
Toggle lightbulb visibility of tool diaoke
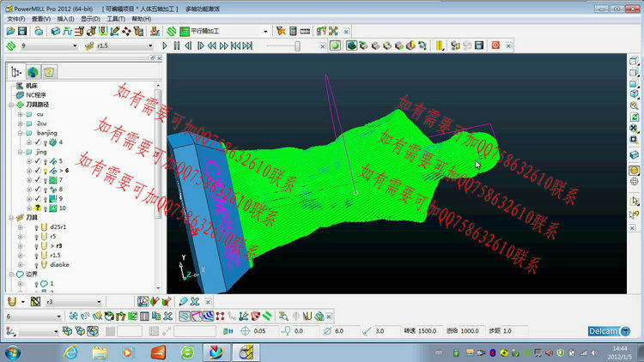(x=36, y=265)
